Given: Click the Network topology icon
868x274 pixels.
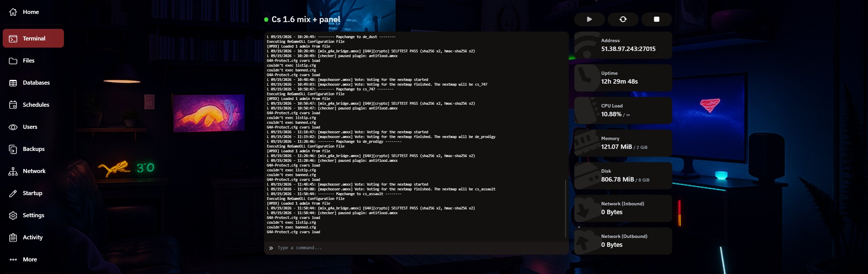Looking at the screenshot, I should pyautogui.click(x=13, y=171).
